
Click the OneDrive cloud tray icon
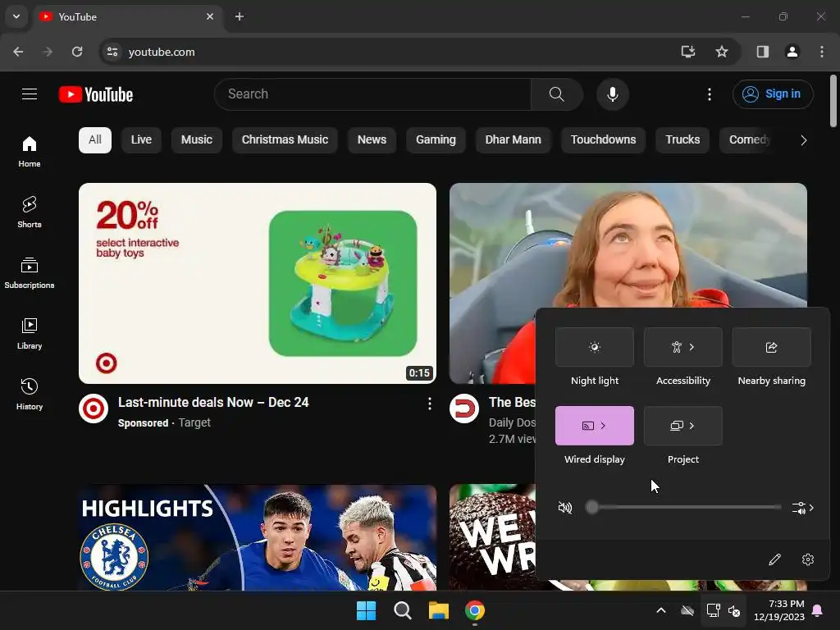pos(687,610)
